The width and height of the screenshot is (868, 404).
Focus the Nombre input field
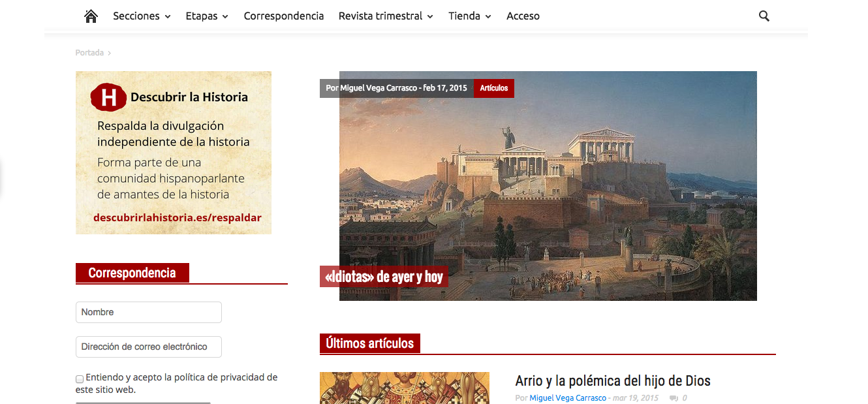tap(149, 312)
